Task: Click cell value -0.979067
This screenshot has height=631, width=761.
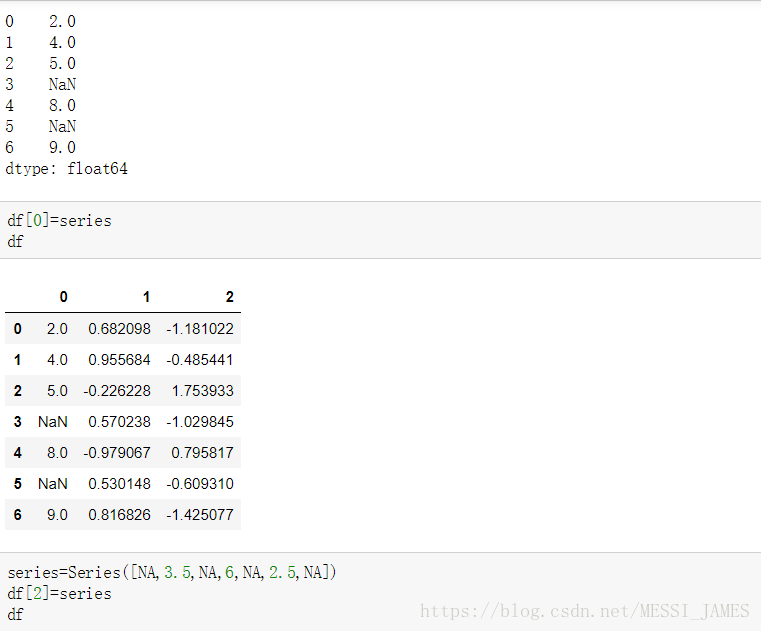Action: pyautogui.click(x=117, y=453)
